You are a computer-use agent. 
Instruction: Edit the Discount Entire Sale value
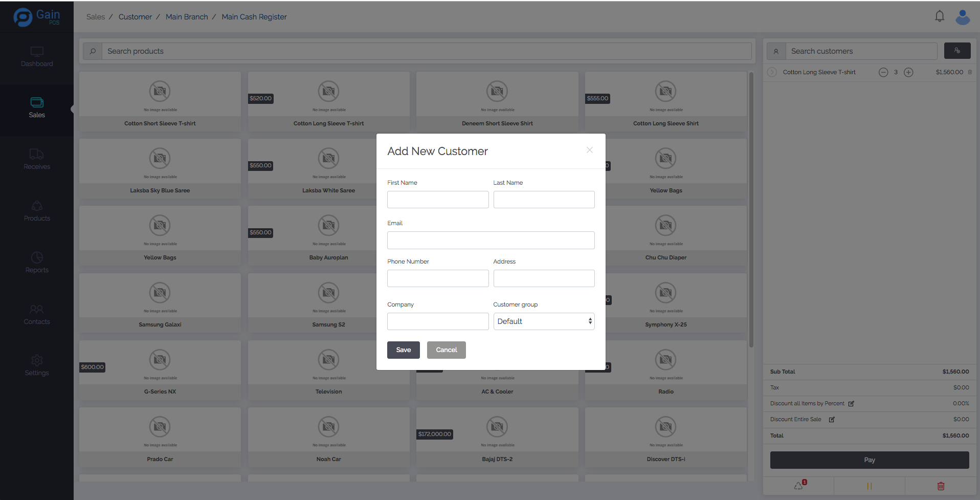coord(832,420)
